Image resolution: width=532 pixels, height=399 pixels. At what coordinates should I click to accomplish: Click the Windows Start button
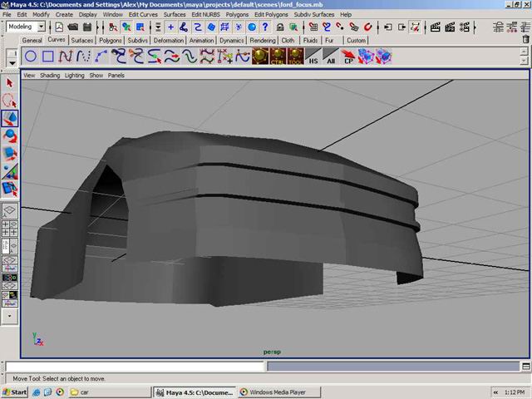(x=15, y=392)
